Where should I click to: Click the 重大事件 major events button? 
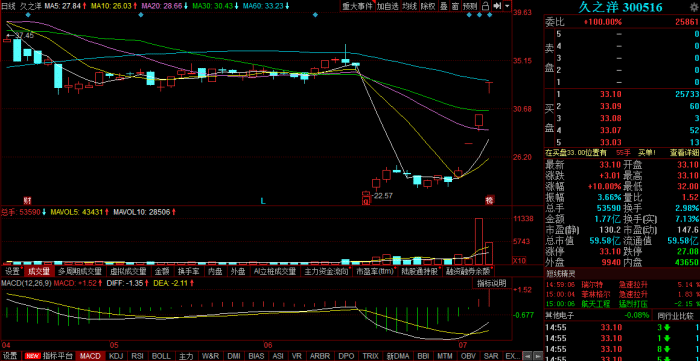point(357,6)
